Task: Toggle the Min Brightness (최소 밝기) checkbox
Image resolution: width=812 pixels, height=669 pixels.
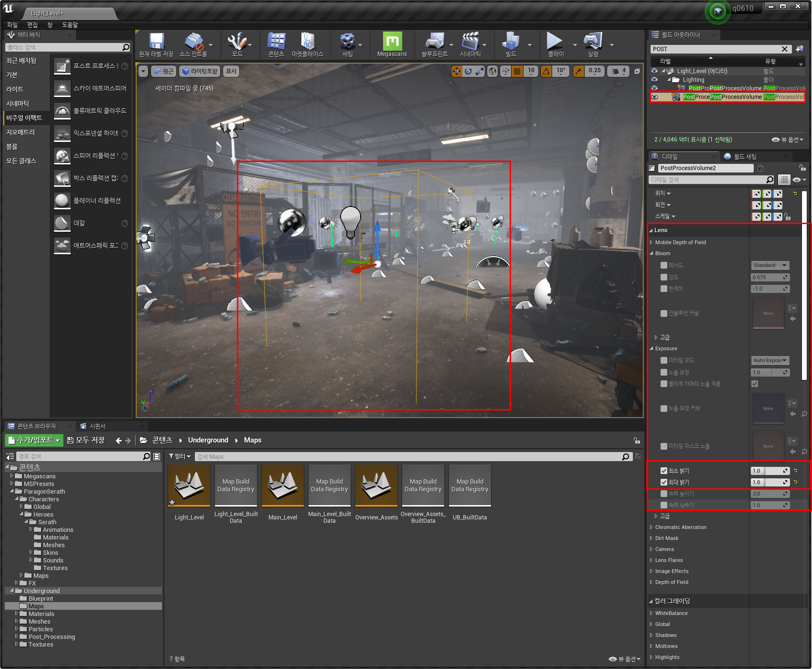Action: (x=664, y=471)
